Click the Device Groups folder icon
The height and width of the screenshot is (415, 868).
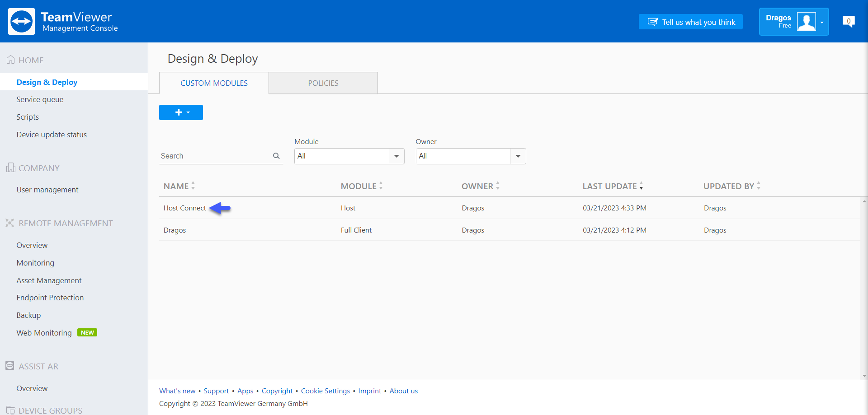[x=10, y=410]
